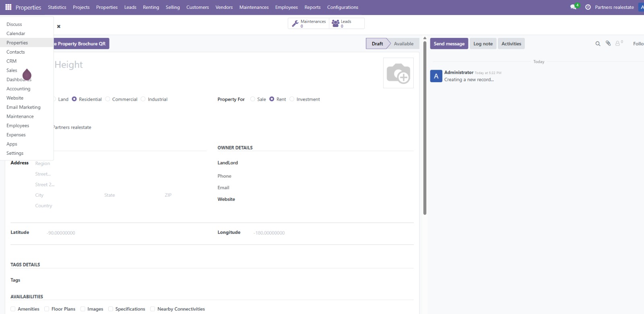The image size is (644, 314).
Task: Set status to Available
Action: [x=403, y=44]
